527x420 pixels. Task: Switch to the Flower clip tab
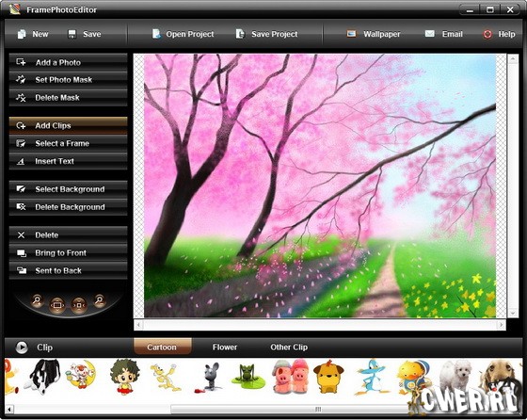click(x=225, y=347)
